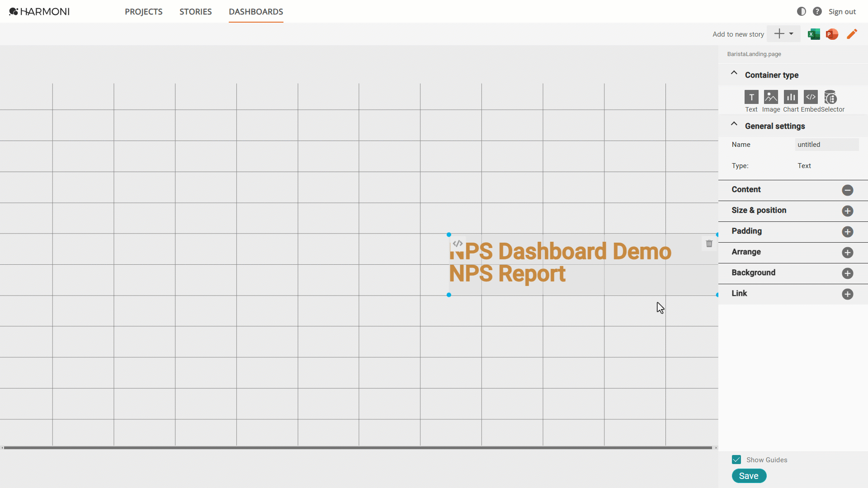Screen dimensions: 868x488
Task: Open the help question mark icon
Action: 817,11
